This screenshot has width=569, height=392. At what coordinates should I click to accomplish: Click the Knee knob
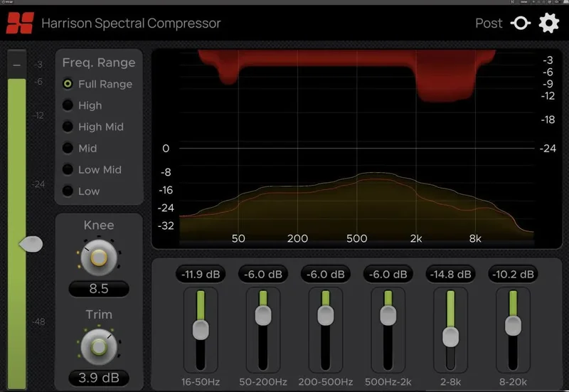pos(99,258)
